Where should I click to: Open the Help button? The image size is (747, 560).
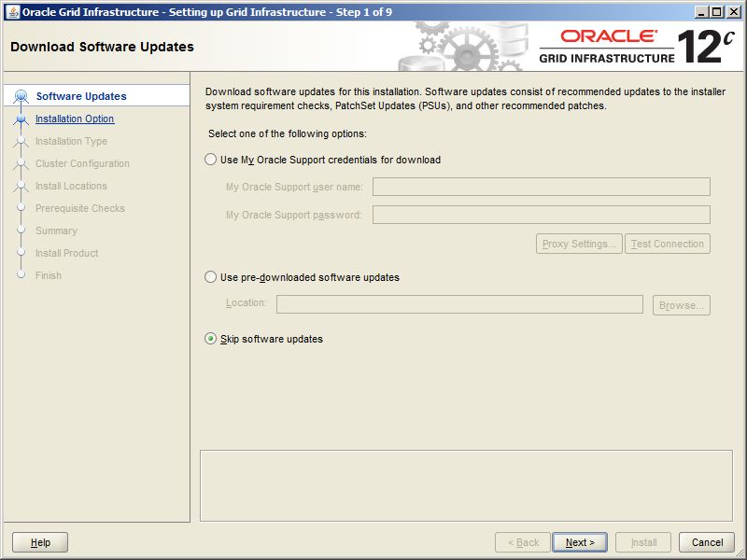point(40,542)
